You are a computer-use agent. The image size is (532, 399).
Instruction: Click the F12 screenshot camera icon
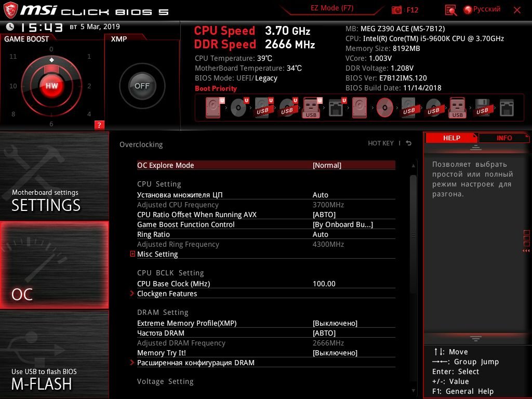pos(396,10)
